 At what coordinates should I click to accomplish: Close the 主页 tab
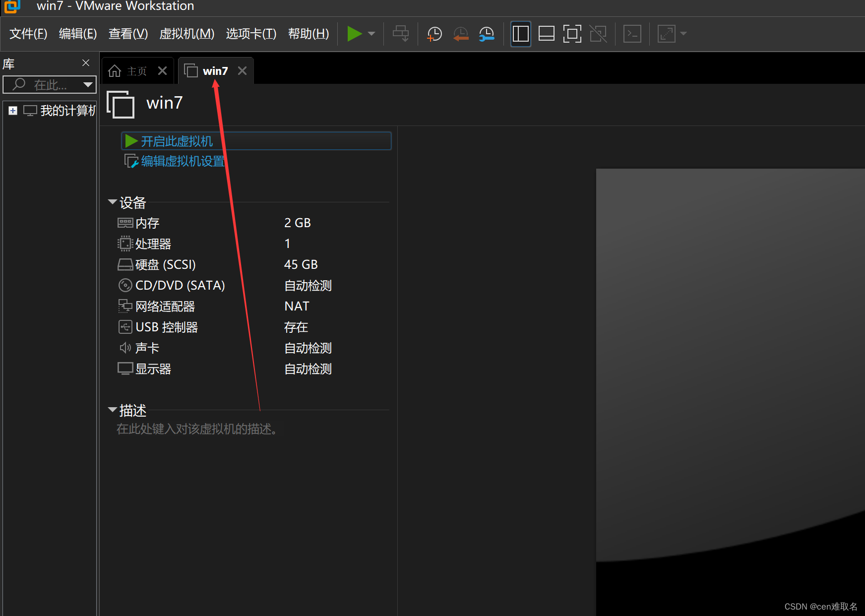coord(162,71)
